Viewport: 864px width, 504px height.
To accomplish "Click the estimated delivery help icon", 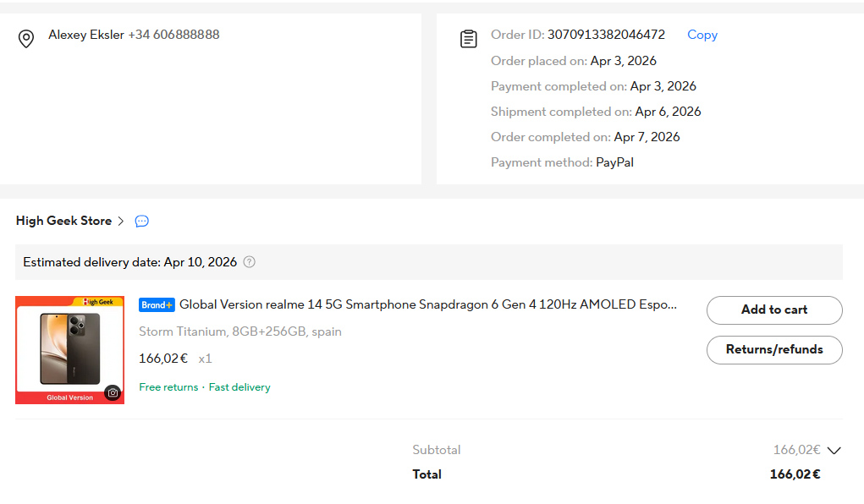I will pyautogui.click(x=249, y=262).
